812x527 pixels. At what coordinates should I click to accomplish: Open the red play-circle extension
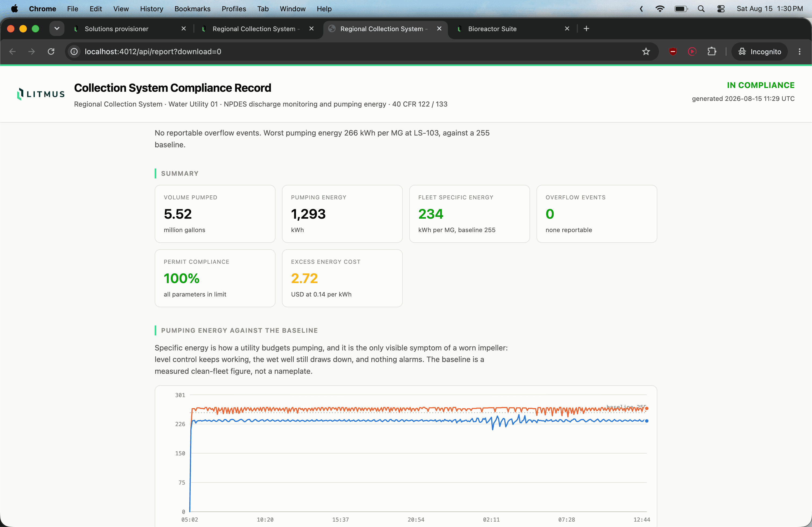coord(692,52)
